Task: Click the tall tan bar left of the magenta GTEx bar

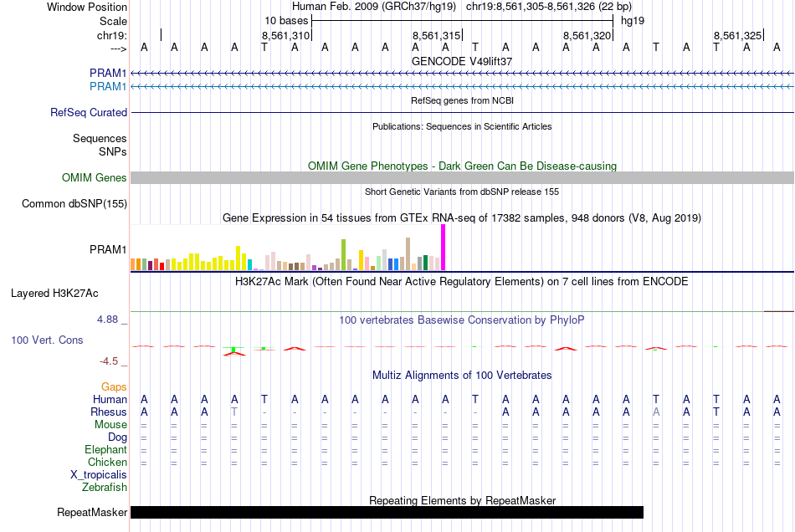Action: pyautogui.click(x=408, y=253)
